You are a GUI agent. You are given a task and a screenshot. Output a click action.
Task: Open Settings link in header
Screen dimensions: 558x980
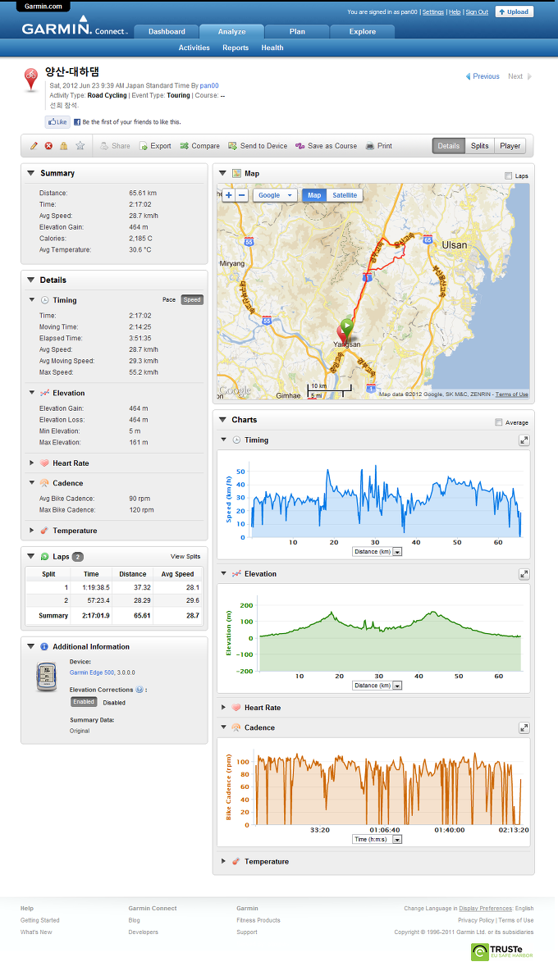433,11
